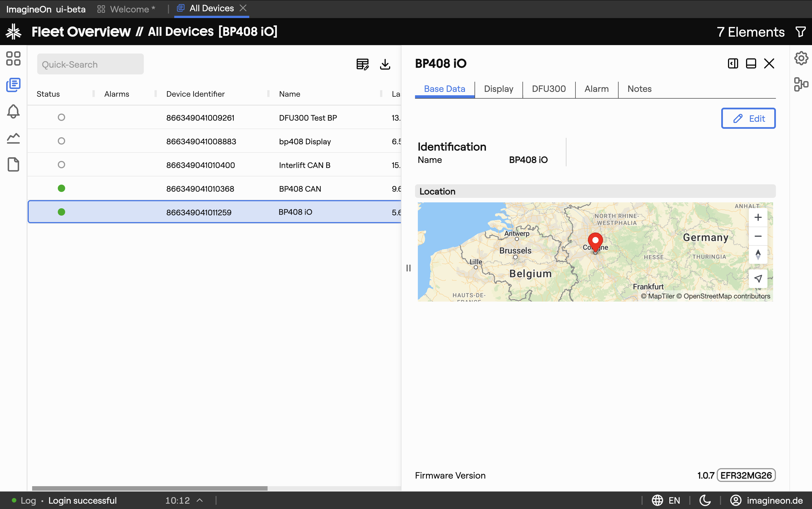The width and height of the screenshot is (812, 509).
Task: Close the BP408 iO detail panel
Action: (x=769, y=63)
